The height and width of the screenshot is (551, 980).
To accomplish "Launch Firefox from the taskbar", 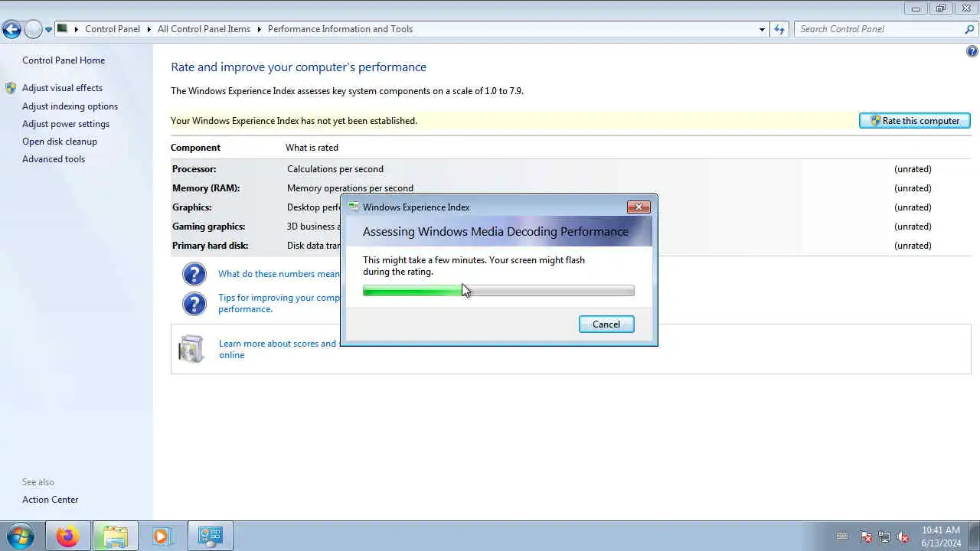I will 67,536.
